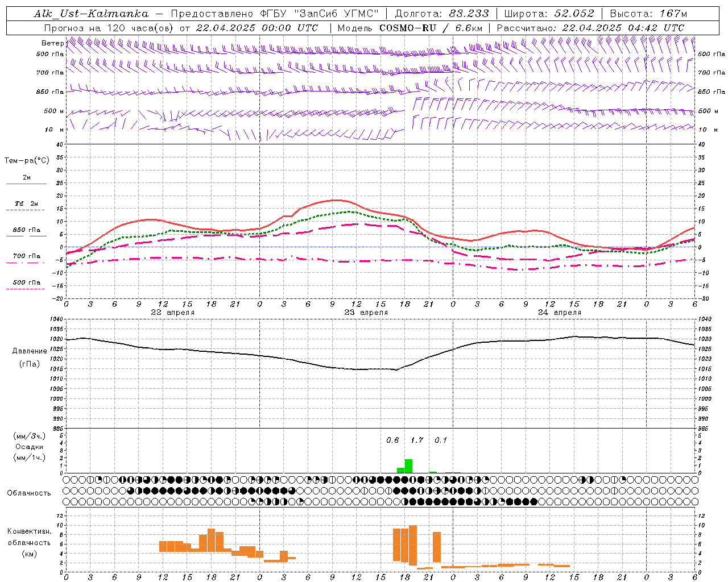
Task: Click the 23 апреля date label
Action: (366, 313)
